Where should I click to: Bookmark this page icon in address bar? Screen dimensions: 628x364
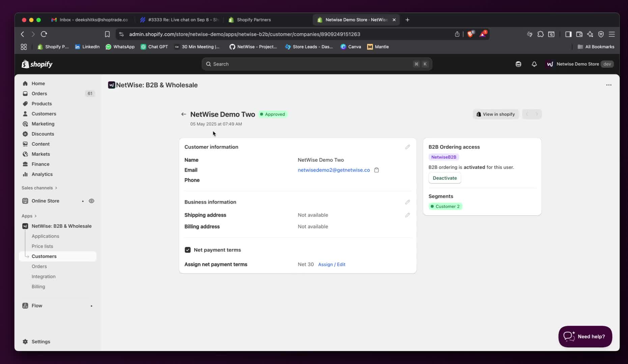tap(107, 34)
